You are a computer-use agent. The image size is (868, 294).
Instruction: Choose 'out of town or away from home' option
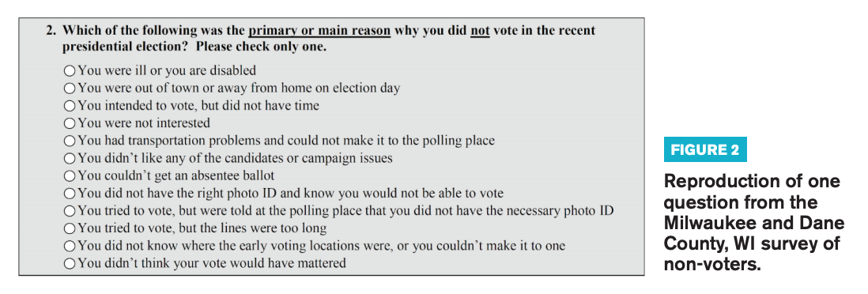[x=70, y=89]
